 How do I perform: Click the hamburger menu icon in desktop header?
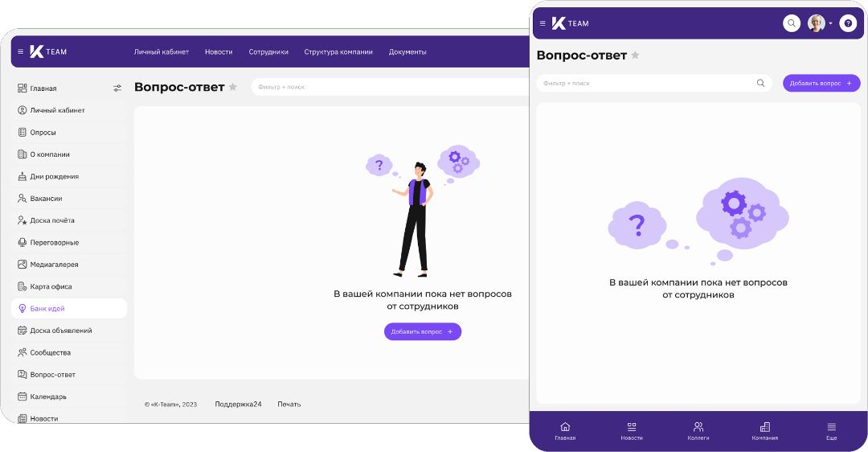coord(20,51)
